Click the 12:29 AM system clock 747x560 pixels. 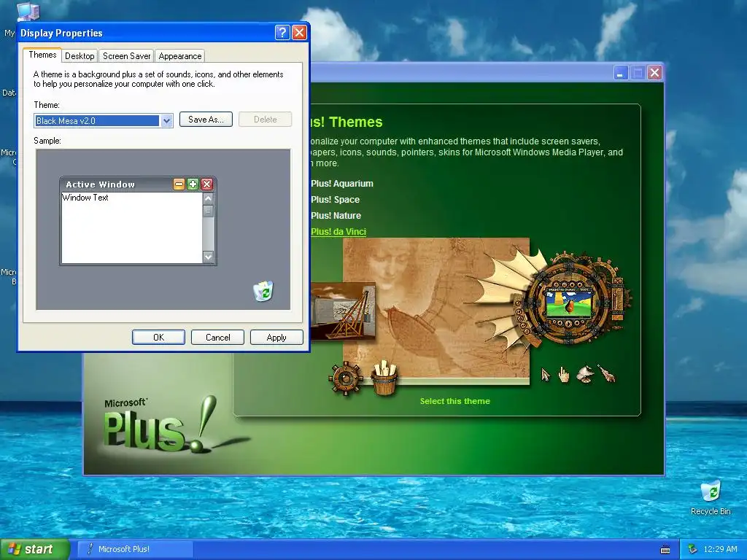pos(720,549)
